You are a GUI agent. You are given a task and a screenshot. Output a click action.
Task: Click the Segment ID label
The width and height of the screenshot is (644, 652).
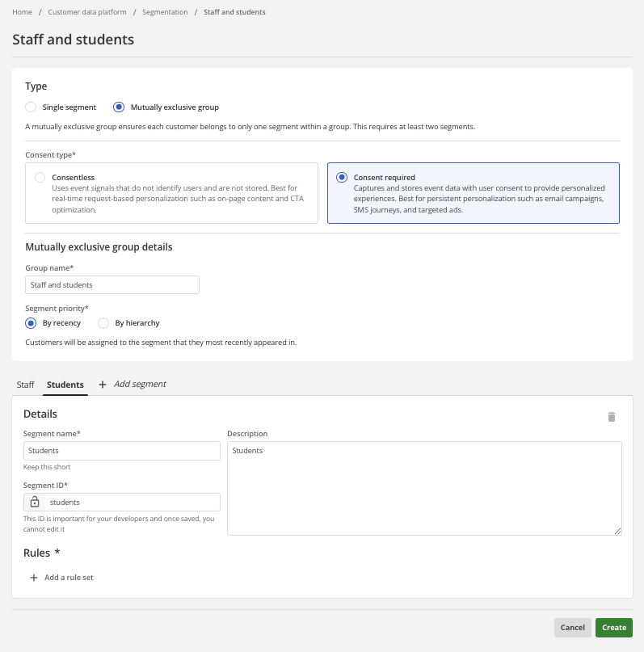coord(46,486)
